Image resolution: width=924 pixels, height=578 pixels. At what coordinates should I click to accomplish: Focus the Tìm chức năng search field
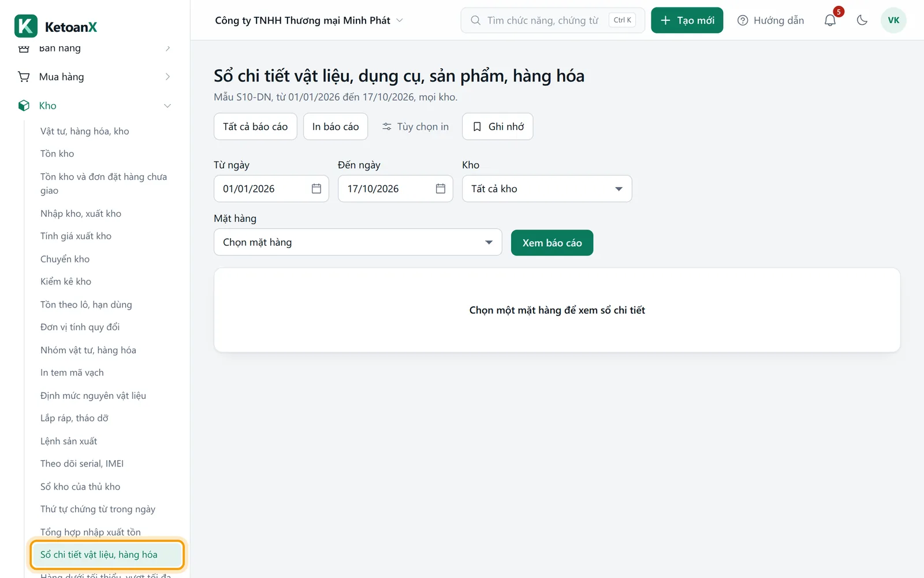(553, 20)
